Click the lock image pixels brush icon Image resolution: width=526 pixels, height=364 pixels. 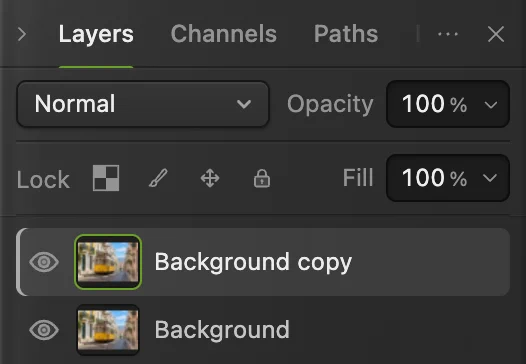pyautogui.click(x=158, y=178)
